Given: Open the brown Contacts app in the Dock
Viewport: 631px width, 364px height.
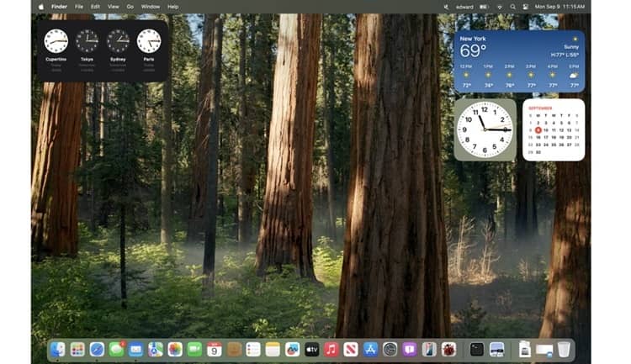Looking at the screenshot, I should (233, 350).
